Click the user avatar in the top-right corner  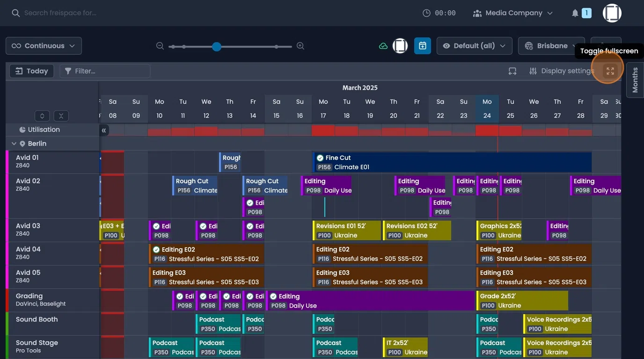pos(612,13)
